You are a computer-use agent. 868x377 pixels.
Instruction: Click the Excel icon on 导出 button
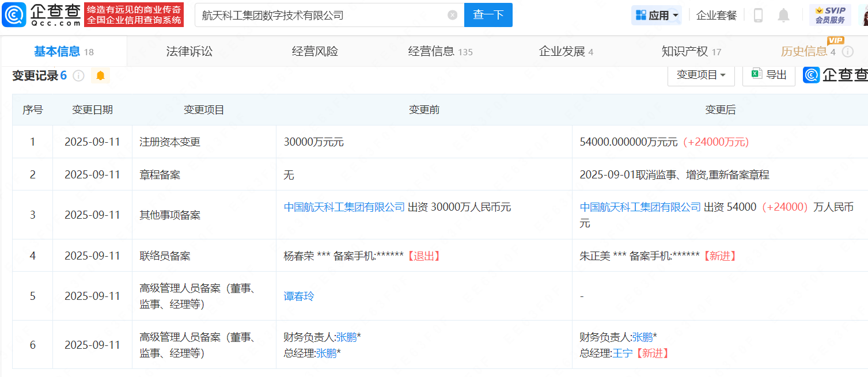(756, 74)
